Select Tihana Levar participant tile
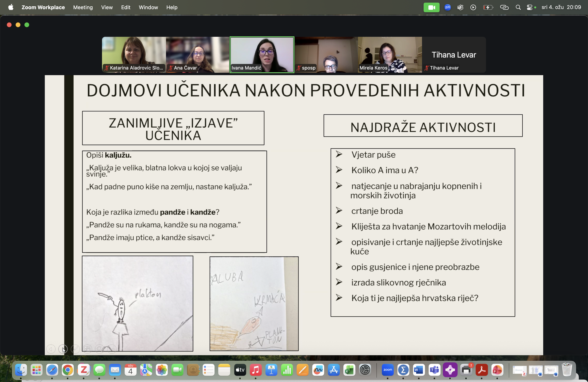This screenshot has height=382, width=588. (454, 55)
